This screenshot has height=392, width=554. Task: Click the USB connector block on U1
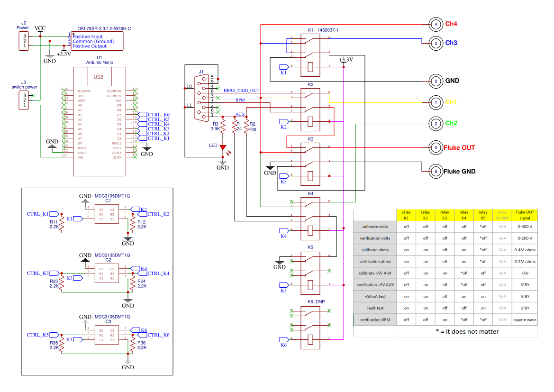point(99,76)
